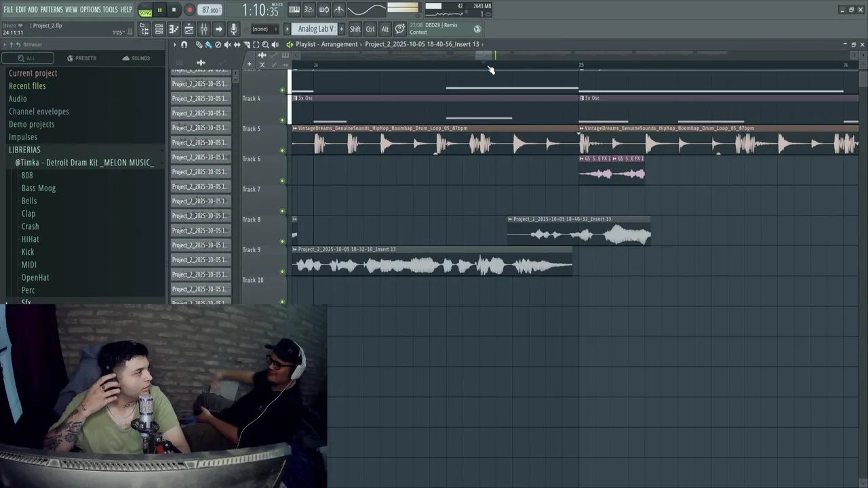Open the Mixer view from top toolbar

point(203,29)
